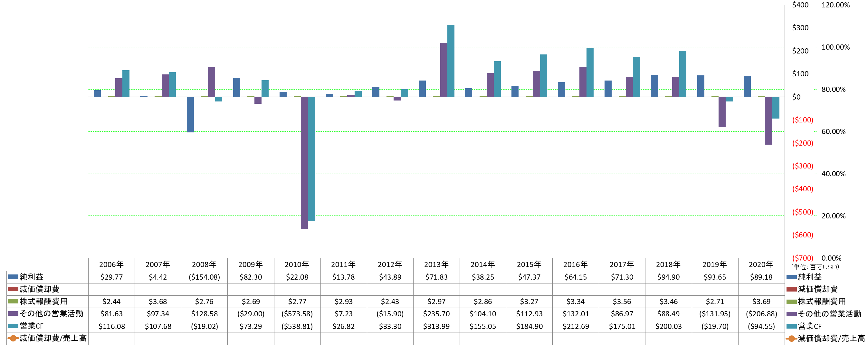
Task: Click the ($700) axis label
Action: [803, 258]
